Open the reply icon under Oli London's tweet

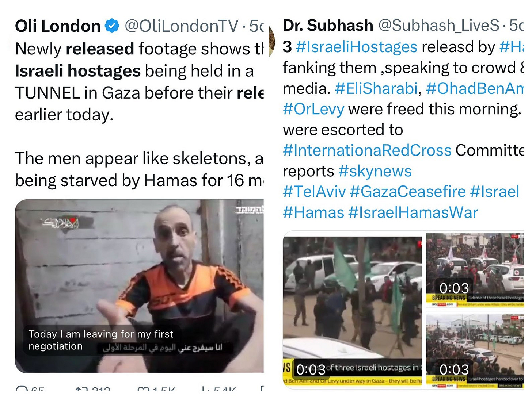pyautogui.click(x=22, y=388)
